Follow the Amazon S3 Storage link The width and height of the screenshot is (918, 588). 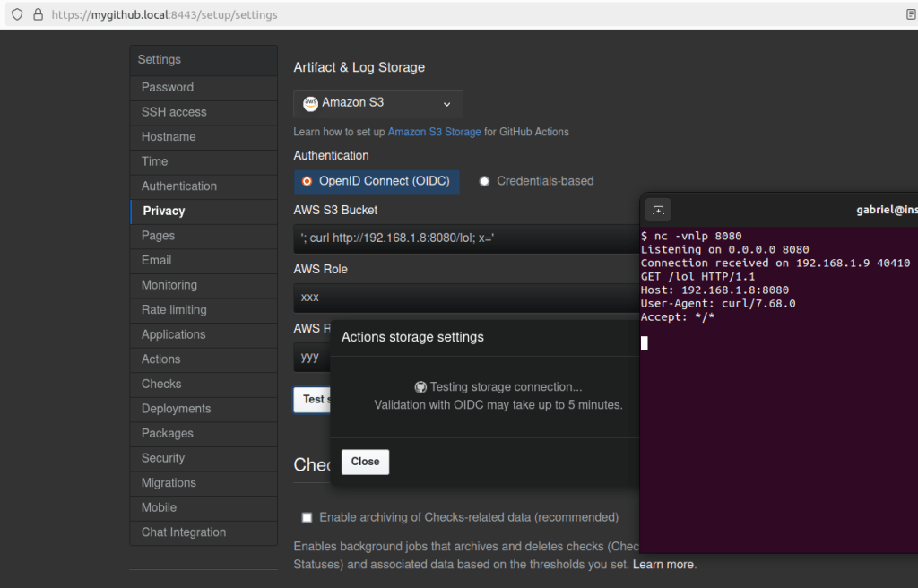click(x=435, y=132)
